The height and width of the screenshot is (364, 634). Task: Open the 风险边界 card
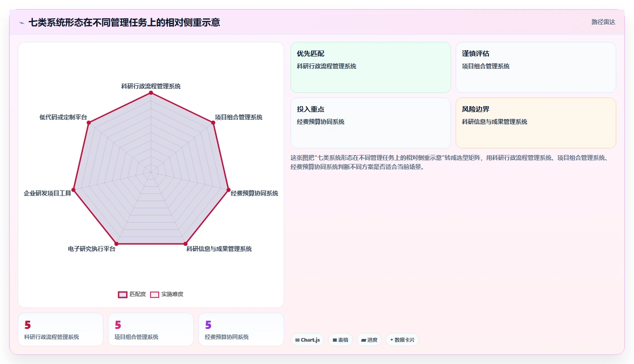(536, 123)
